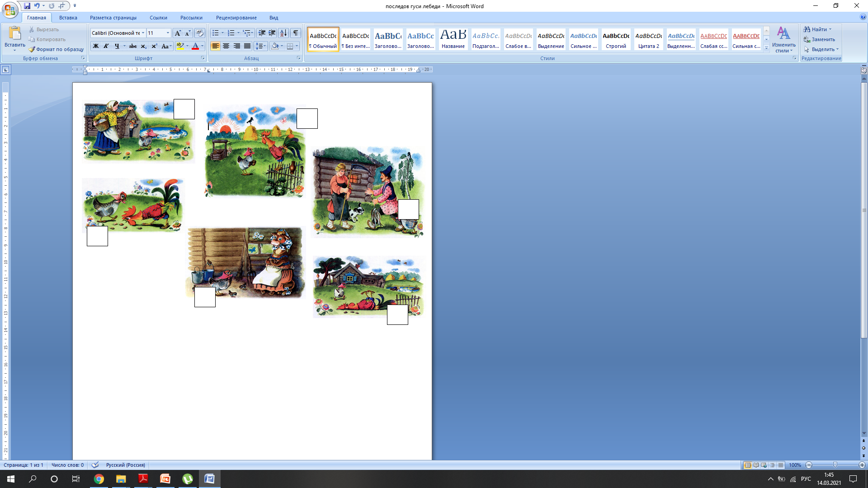868x488 pixels.
Task: Click spell check status icon
Action: [x=95, y=465]
